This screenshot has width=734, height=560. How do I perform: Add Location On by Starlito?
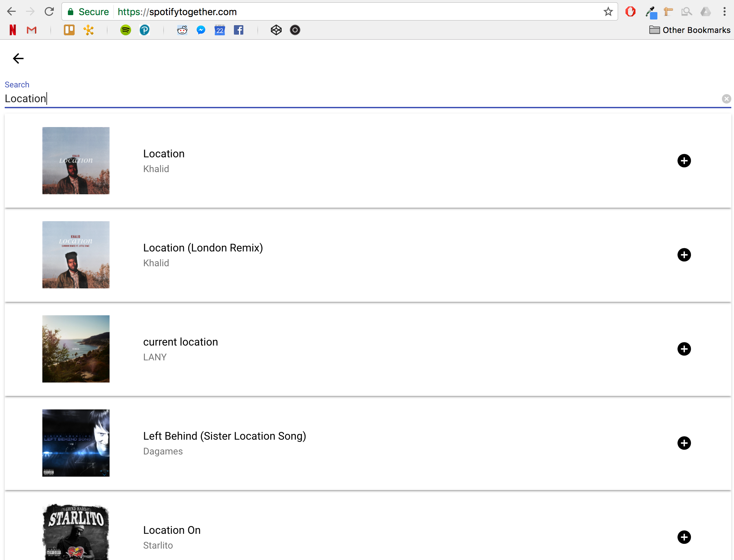pyautogui.click(x=684, y=537)
